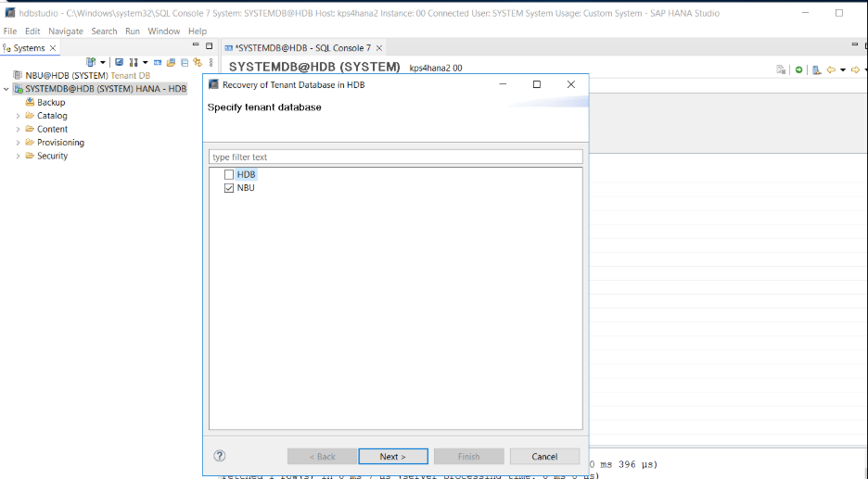Open dialog help question-mark icon

219,456
